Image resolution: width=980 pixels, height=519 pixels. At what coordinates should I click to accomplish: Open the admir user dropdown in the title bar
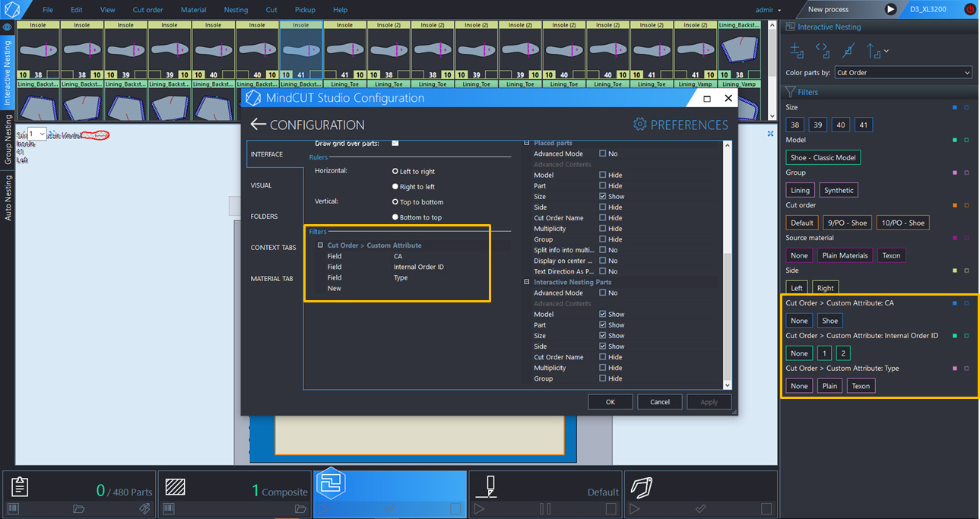click(769, 10)
